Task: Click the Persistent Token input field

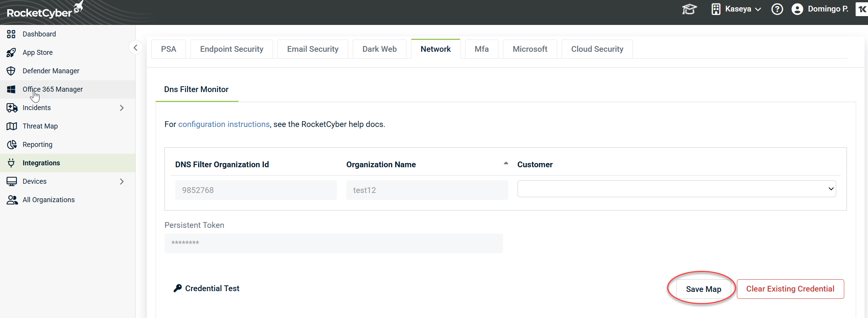Action: click(333, 243)
